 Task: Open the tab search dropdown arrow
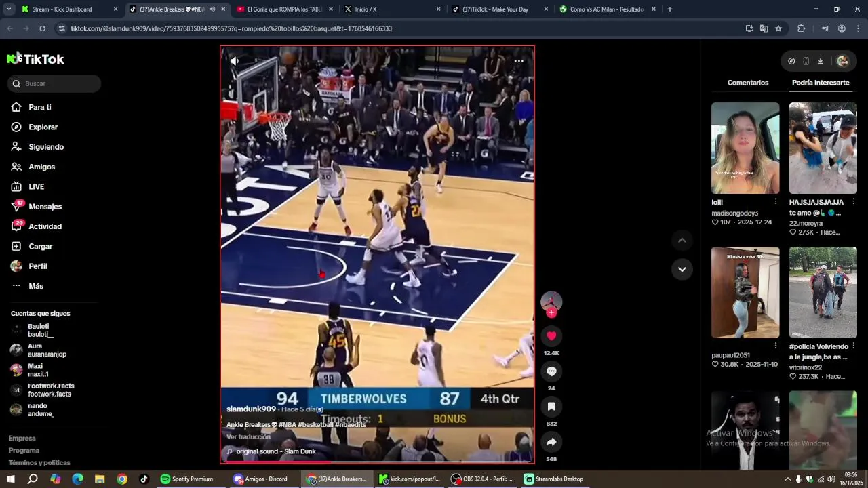[9, 9]
